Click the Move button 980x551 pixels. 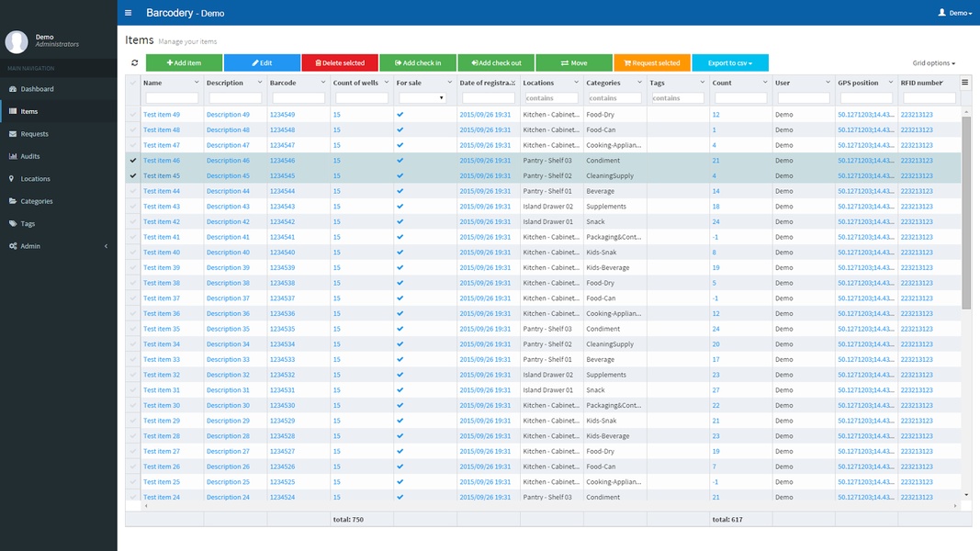pyautogui.click(x=574, y=62)
